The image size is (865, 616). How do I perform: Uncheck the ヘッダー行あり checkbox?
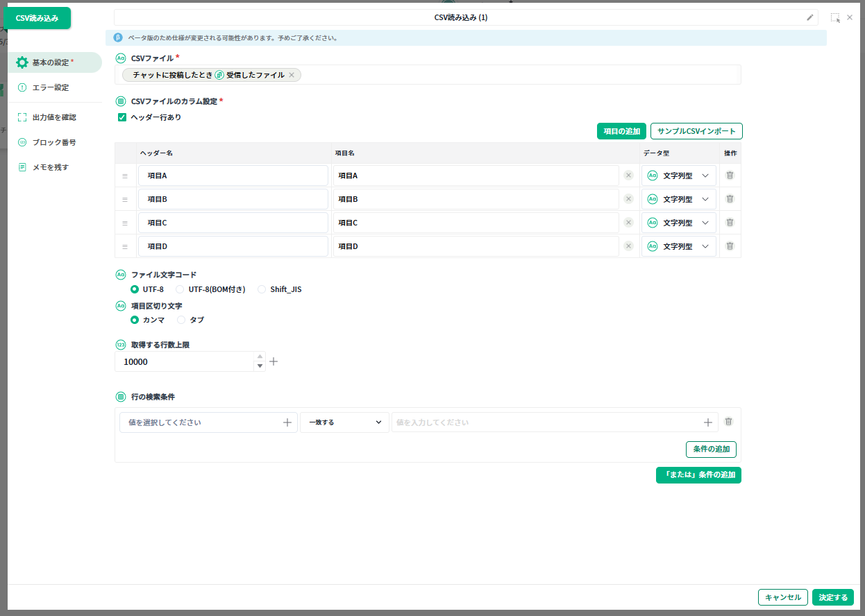click(122, 117)
